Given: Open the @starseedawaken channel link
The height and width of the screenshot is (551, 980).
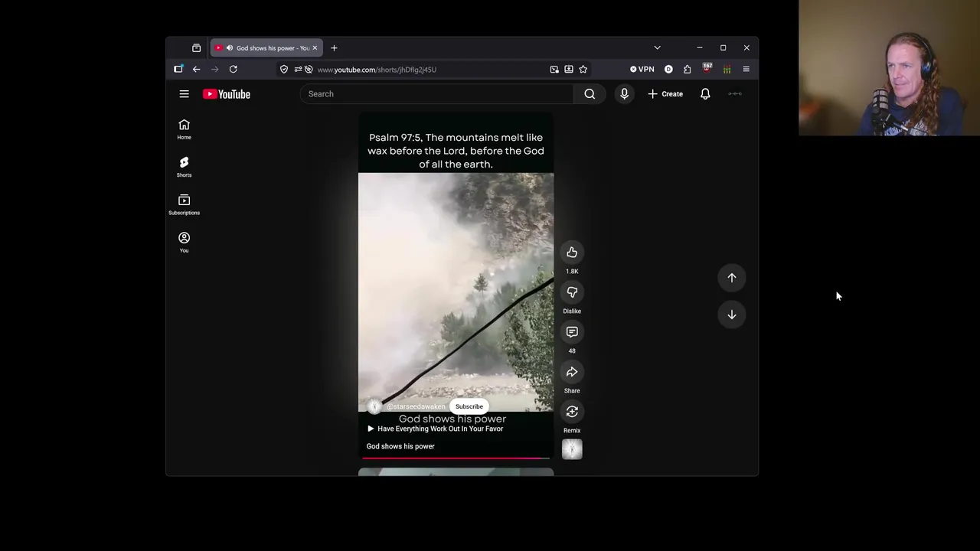Looking at the screenshot, I should [x=416, y=406].
